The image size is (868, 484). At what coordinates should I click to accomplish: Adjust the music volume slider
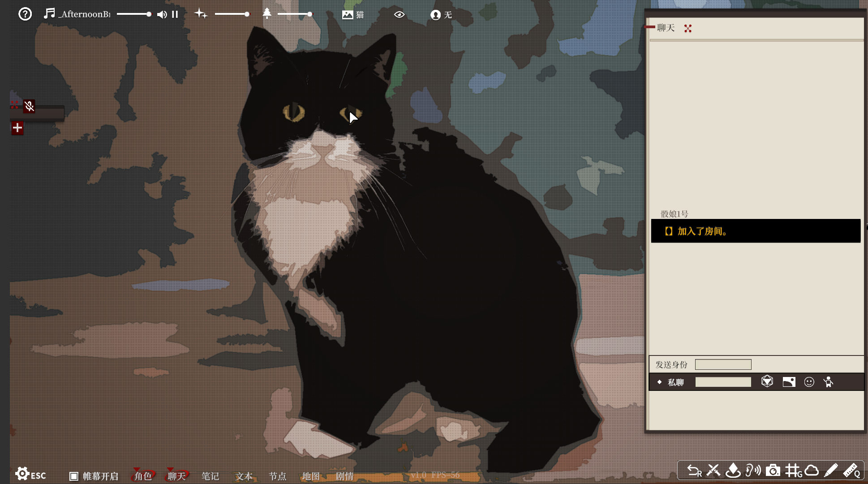(x=133, y=14)
